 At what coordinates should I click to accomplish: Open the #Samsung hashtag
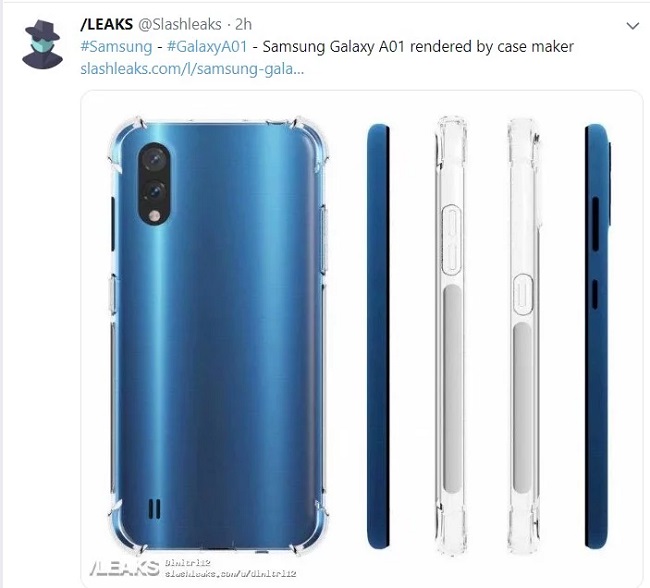click(x=116, y=46)
